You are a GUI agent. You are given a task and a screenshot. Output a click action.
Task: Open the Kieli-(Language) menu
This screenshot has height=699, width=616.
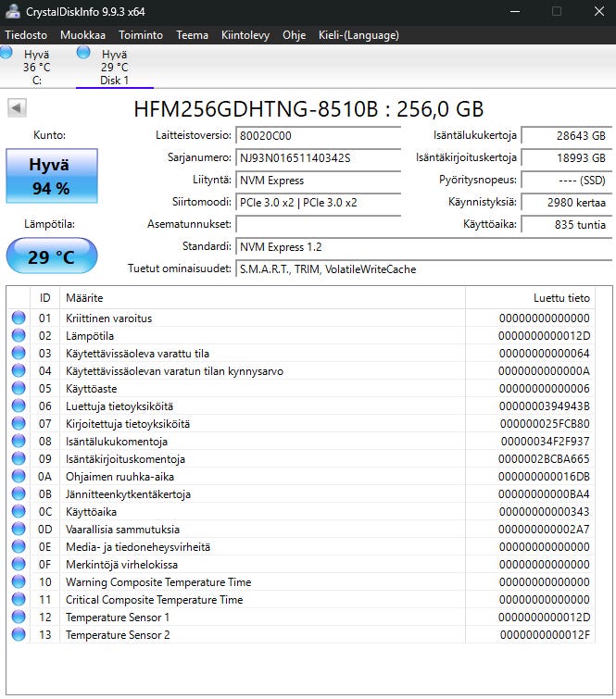[x=358, y=35]
